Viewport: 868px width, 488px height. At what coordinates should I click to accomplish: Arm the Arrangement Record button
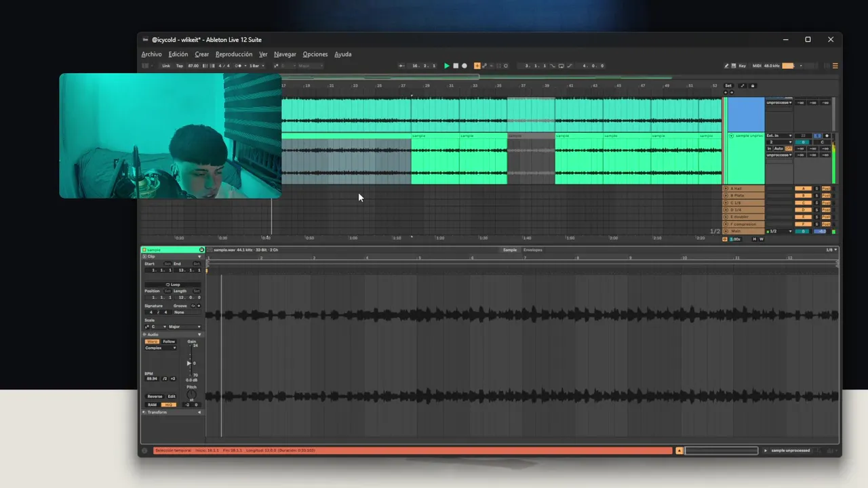click(465, 66)
